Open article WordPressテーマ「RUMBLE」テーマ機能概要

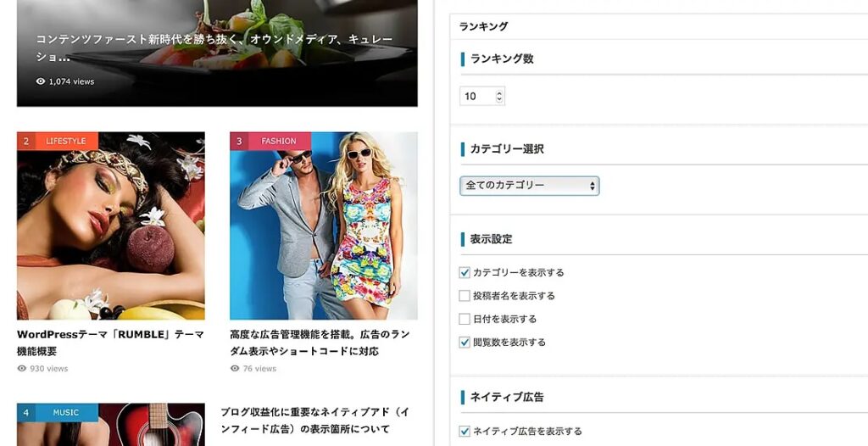[x=111, y=343]
